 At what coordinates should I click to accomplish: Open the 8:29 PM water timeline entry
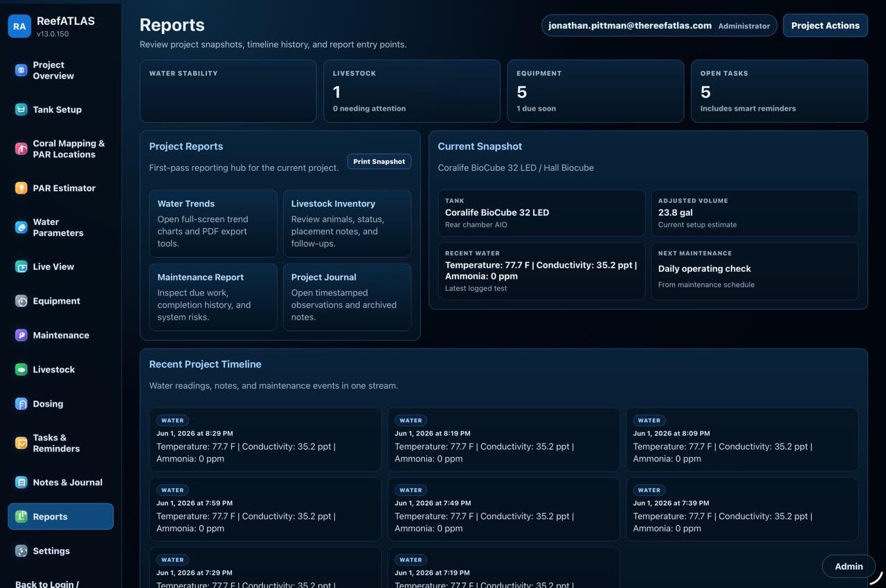click(265, 439)
